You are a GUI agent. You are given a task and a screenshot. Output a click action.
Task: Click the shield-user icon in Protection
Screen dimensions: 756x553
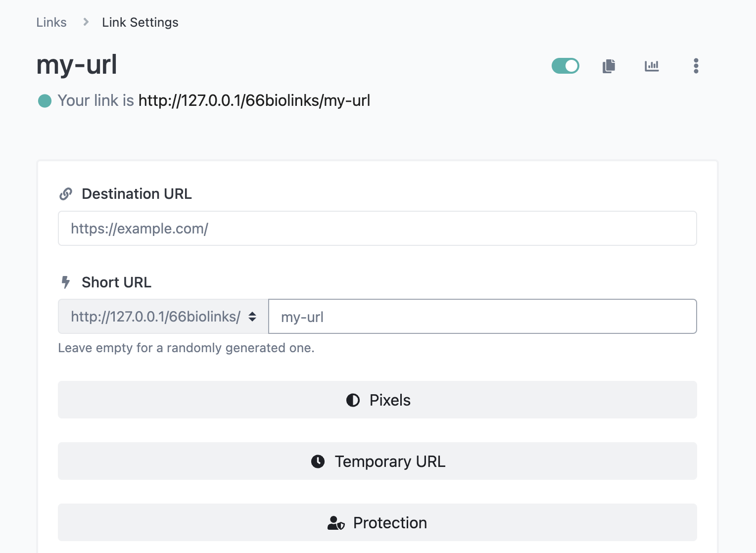click(336, 523)
